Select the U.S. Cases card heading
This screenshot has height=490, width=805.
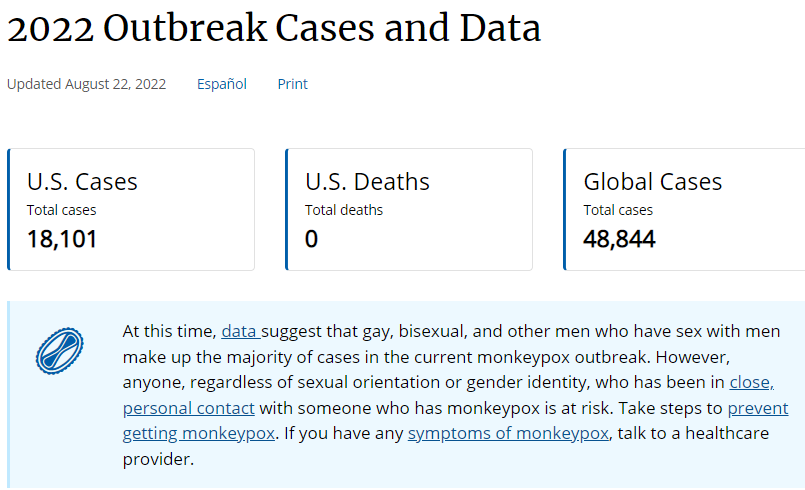click(x=82, y=182)
